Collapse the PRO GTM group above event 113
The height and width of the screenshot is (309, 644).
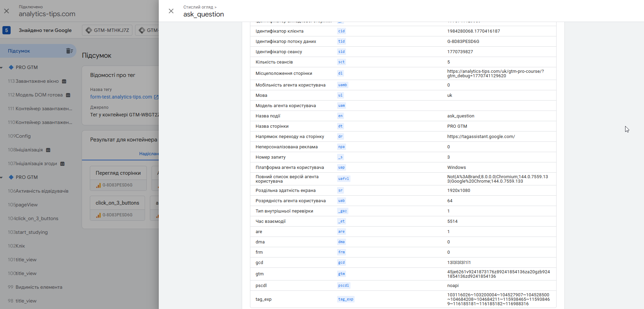[x=2, y=68]
